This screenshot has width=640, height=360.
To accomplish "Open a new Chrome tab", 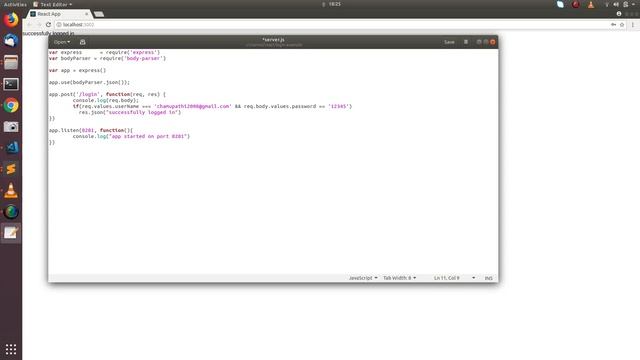I will 99,14.
